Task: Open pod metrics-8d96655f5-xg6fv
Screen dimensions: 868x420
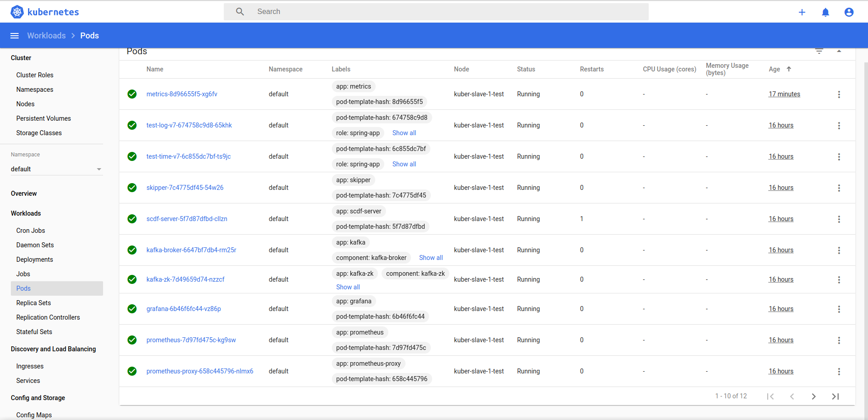Action: pyautogui.click(x=182, y=94)
